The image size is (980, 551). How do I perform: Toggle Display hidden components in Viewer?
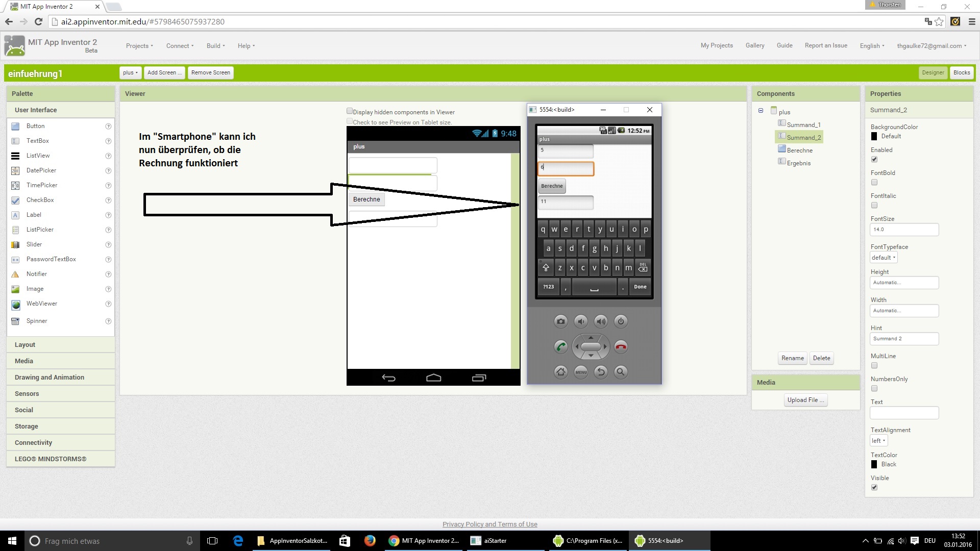point(350,111)
